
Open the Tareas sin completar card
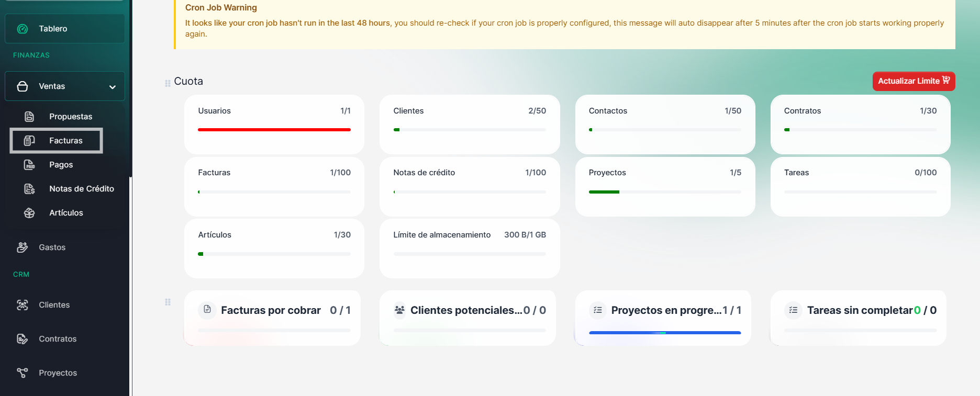click(859, 318)
